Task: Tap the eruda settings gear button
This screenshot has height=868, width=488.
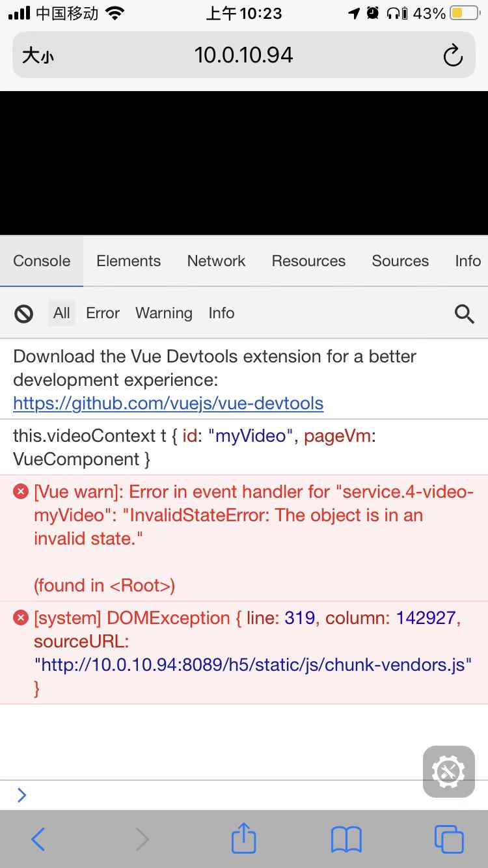Action: pos(448,772)
